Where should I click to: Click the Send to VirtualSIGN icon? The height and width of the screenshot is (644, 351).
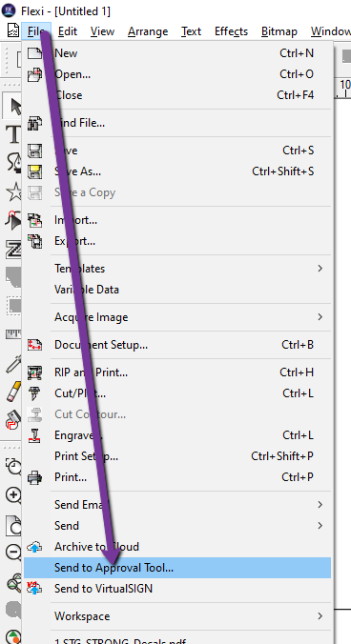click(34, 589)
